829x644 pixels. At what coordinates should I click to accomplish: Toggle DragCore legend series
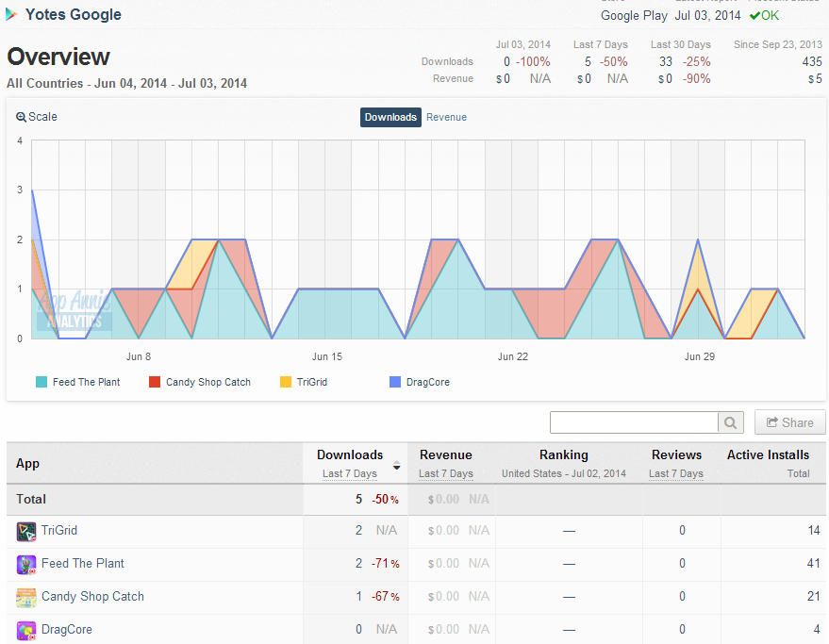420,382
